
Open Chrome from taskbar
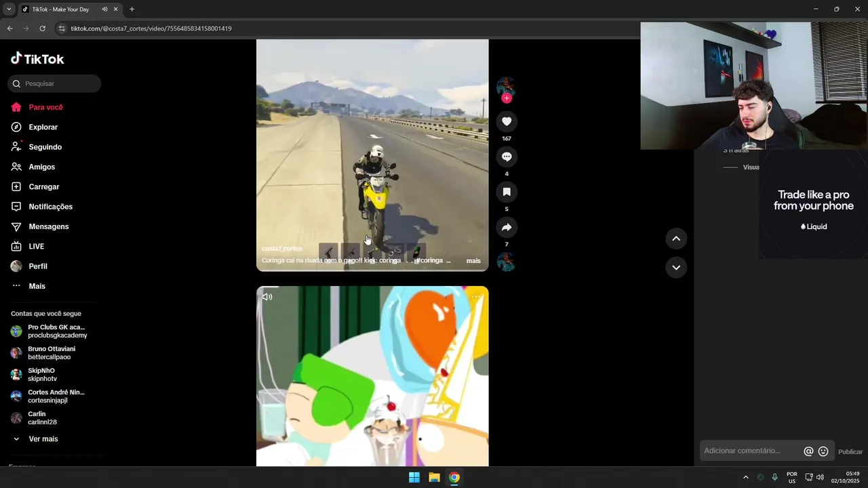click(x=454, y=477)
